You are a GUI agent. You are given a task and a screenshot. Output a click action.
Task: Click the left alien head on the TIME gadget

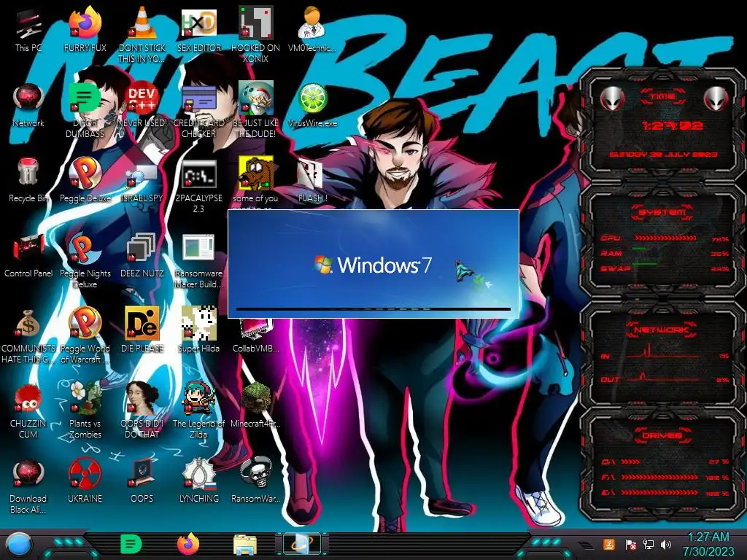click(612, 98)
